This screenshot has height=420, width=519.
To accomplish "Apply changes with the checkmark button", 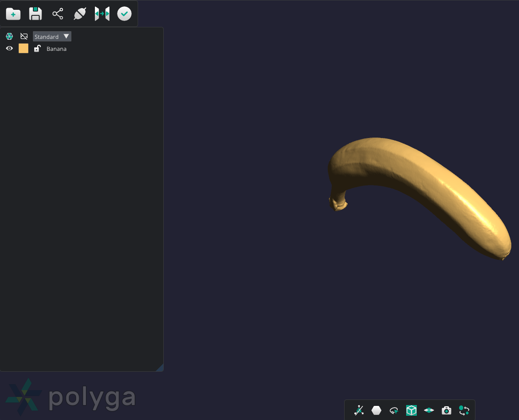I will click(124, 13).
